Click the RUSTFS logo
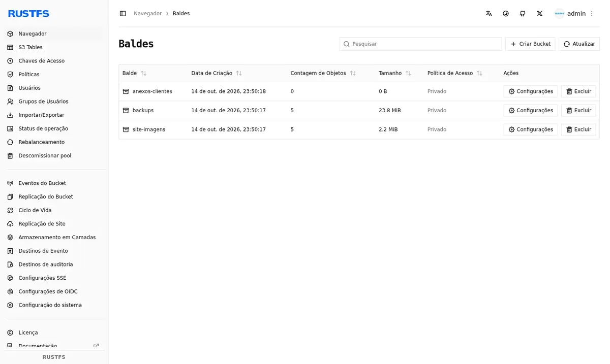 29,14
